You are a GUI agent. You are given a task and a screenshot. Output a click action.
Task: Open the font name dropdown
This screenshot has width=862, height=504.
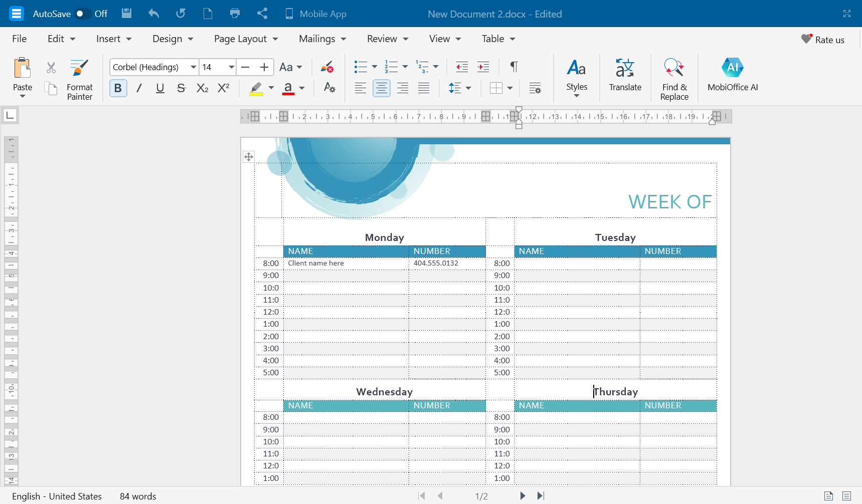tap(193, 67)
